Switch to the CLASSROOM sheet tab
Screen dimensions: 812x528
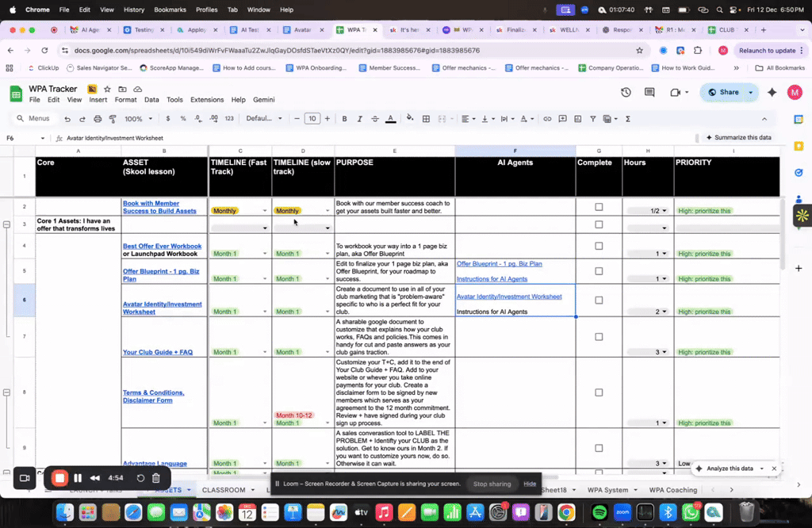(224, 490)
